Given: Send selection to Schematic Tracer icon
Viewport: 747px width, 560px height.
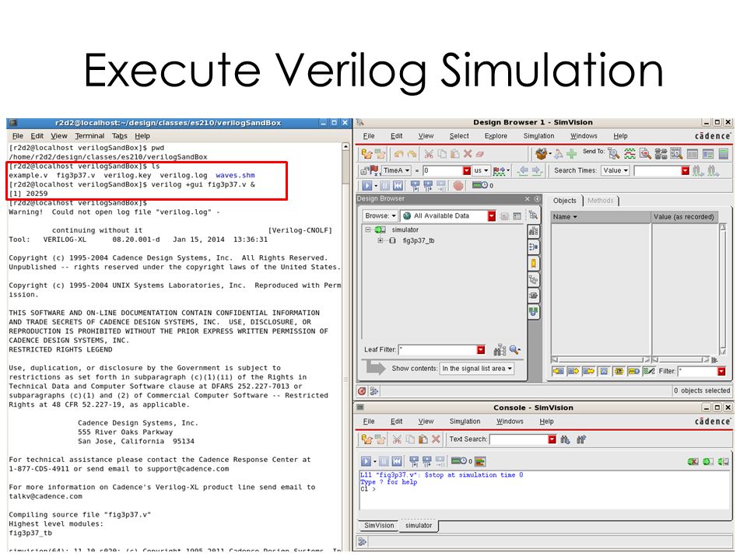Looking at the screenshot, I should click(661, 153).
